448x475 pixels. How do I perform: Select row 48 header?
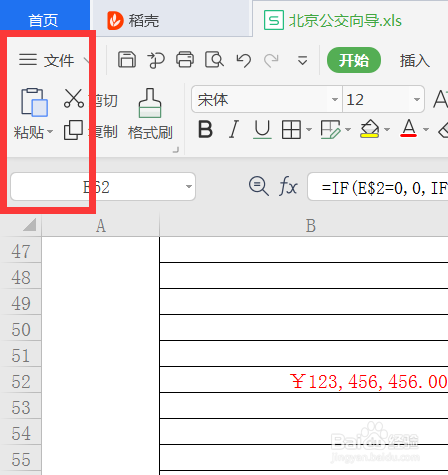point(21,277)
